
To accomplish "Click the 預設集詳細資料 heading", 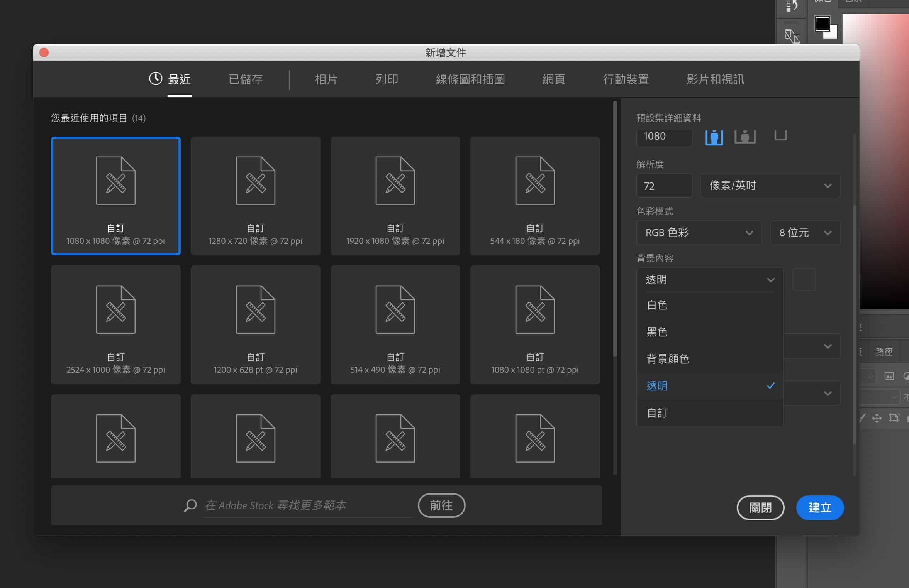I will (668, 118).
